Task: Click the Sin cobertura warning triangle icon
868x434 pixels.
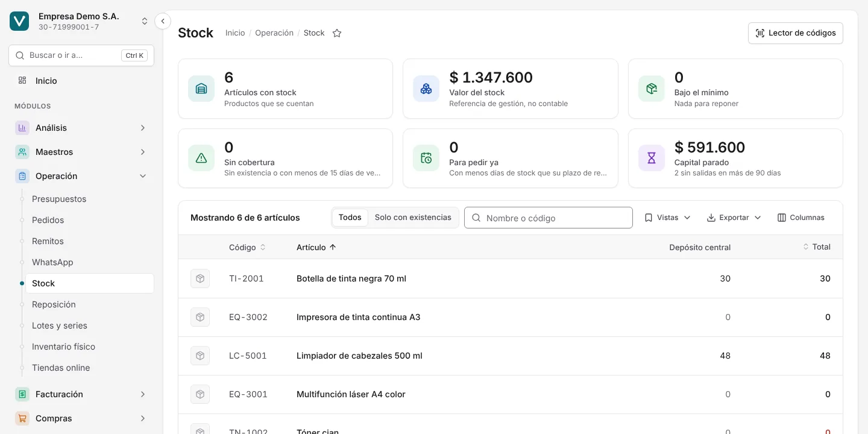Action: 201,158
